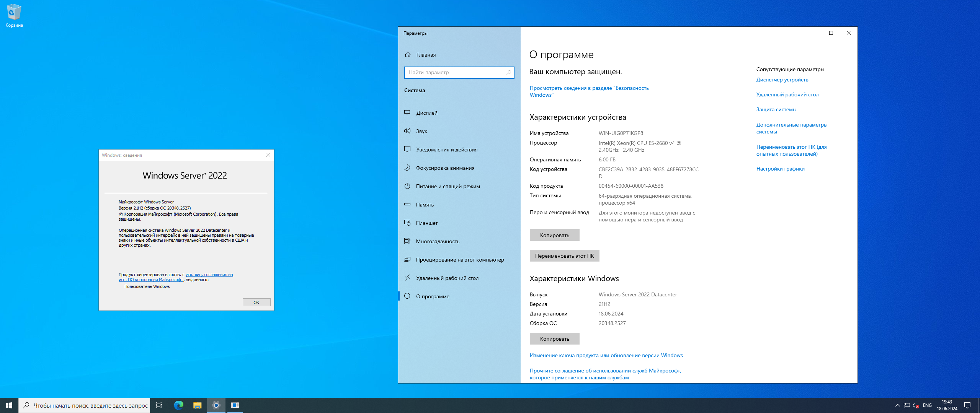Open Проецирование на этот компьютер
The height and width of the screenshot is (413, 980).
point(460,260)
